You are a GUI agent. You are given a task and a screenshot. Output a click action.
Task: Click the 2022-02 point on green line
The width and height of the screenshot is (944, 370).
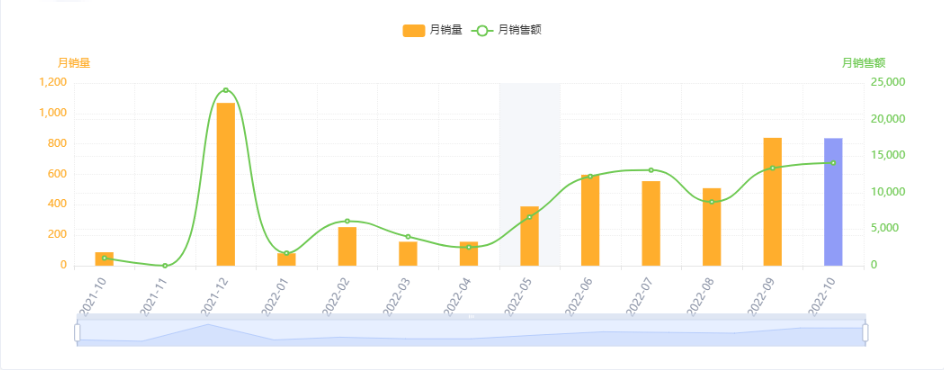pos(347,221)
